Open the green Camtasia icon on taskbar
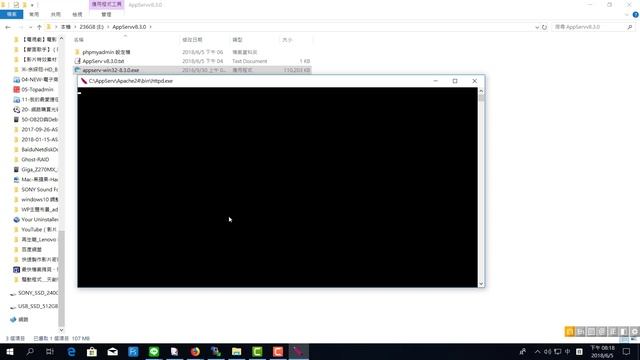 257,351
